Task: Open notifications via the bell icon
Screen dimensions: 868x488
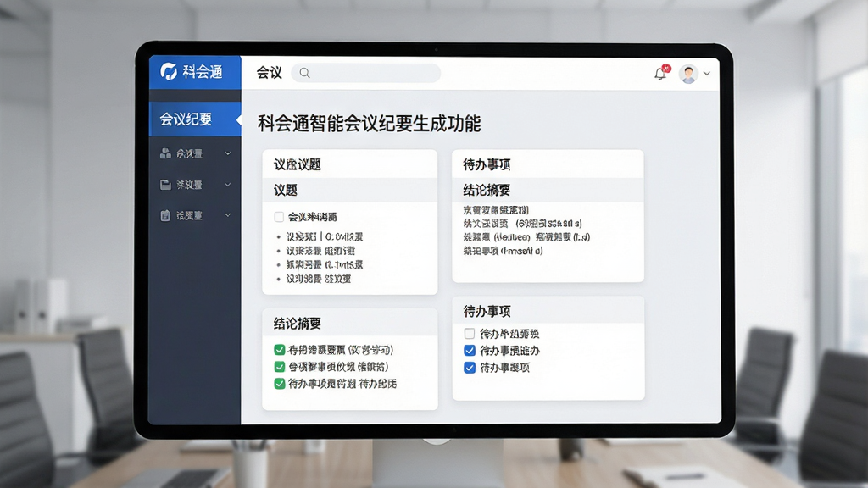Action: (x=660, y=74)
